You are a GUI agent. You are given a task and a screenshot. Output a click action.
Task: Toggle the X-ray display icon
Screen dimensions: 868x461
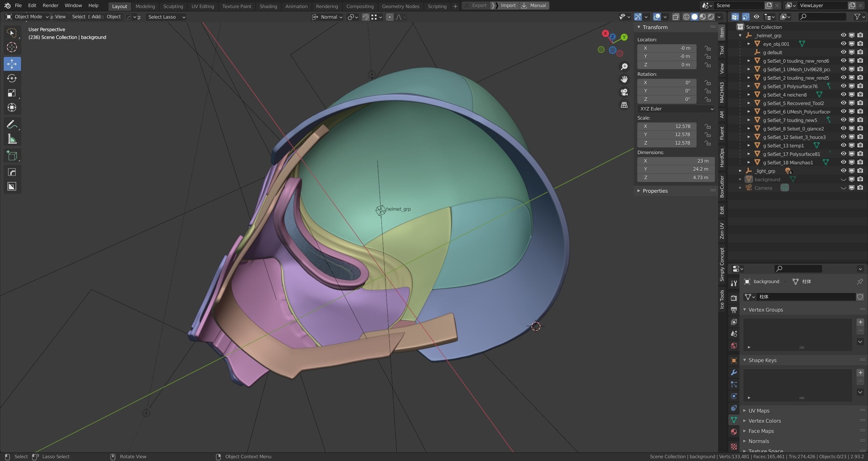(x=675, y=17)
